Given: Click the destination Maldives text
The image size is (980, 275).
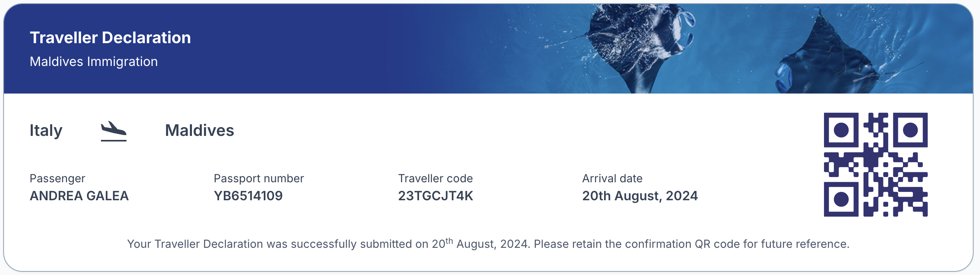Looking at the screenshot, I should [x=200, y=130].
